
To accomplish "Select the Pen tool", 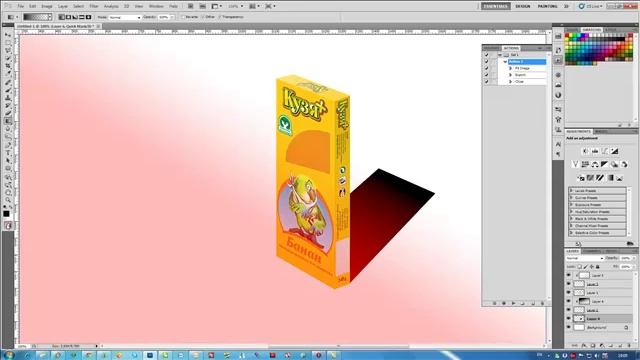I will (x=8, y=145).
